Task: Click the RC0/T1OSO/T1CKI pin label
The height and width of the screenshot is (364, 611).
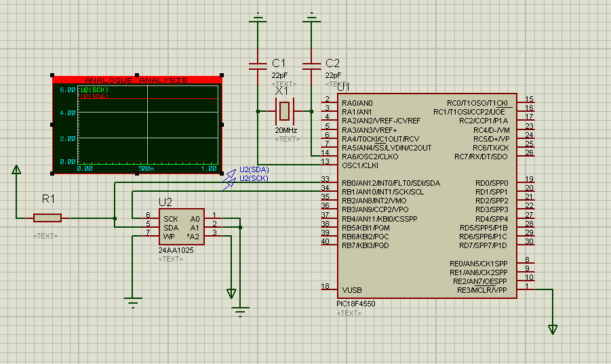Action: 477,103
